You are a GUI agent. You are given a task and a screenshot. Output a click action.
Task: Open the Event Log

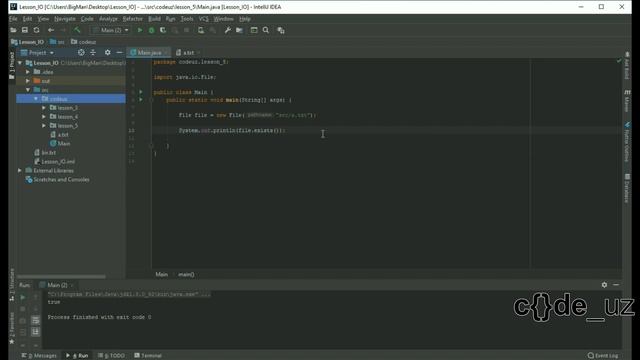coord(603,356)
